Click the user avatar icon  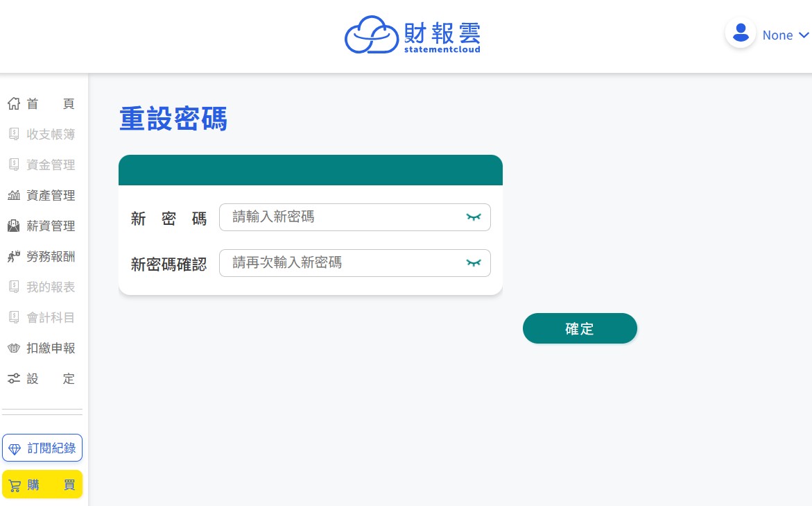[x=740, y=33]
